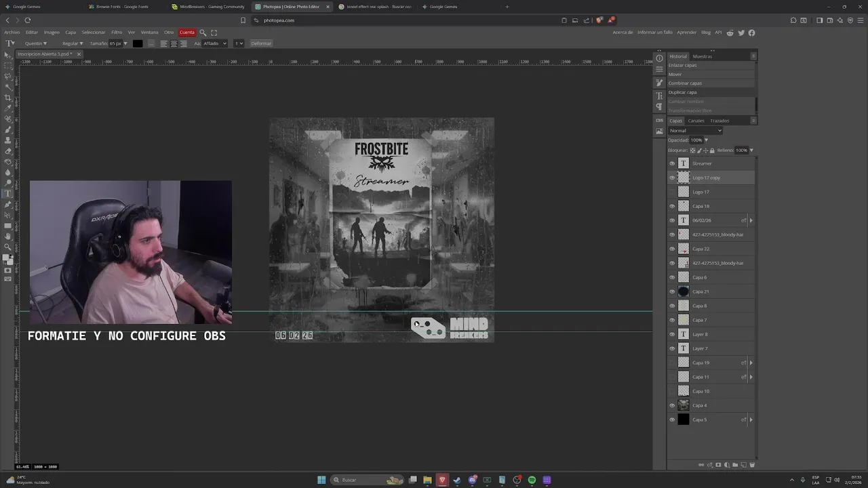Click the Deformar warp button
The height and width of the screenshot is (488, 868).
[x=261, y=43]
